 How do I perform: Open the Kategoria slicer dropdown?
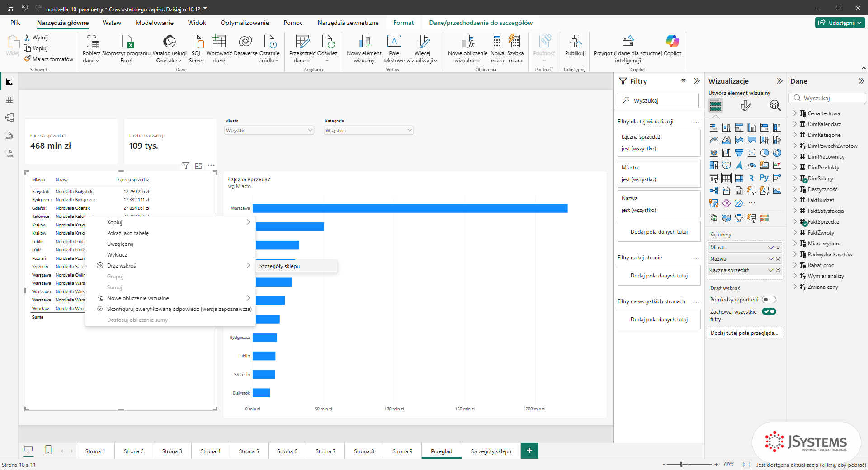click(x=369, y=131)
